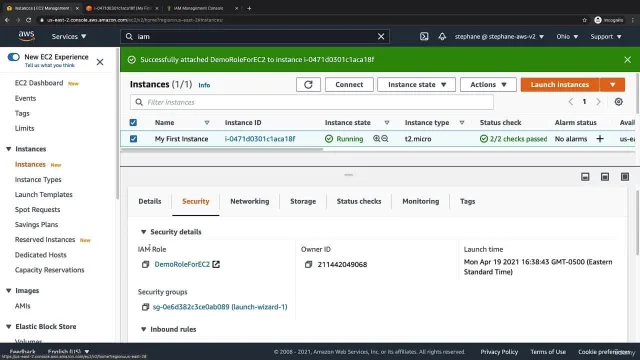This screenshot has width=640, height=360.
Task: Copy the Owner ID value
Action: (x=308, y=264)
